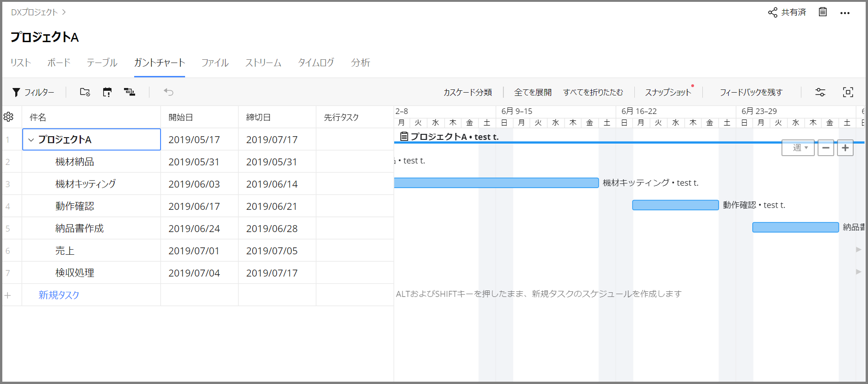Open the clipboard description icon in the header
Image resolution: width=868 pixels, height=384 pixels.
pyautogui.click(x=823, y=12)
